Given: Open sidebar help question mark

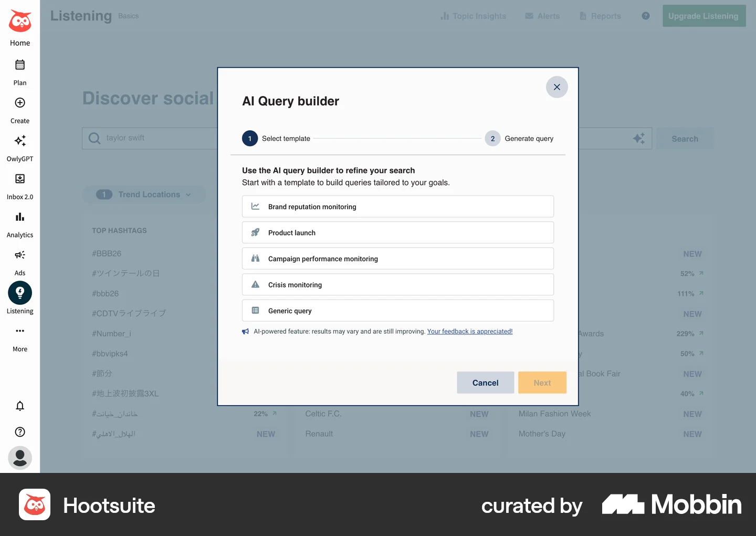Looking at the screenshot, I should pyautogui.click(x=20, y=432).
